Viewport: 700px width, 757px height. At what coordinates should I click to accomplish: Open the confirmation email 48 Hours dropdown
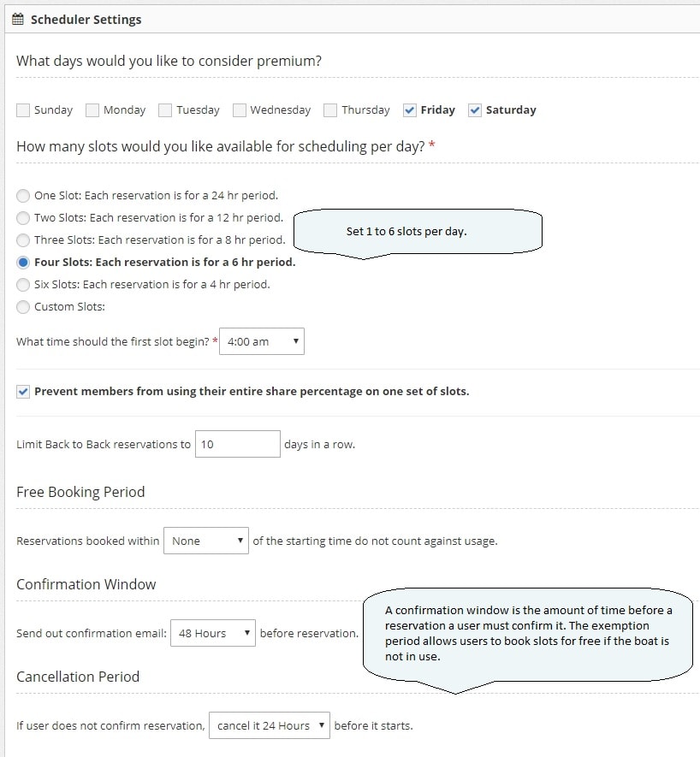[212, 633]
